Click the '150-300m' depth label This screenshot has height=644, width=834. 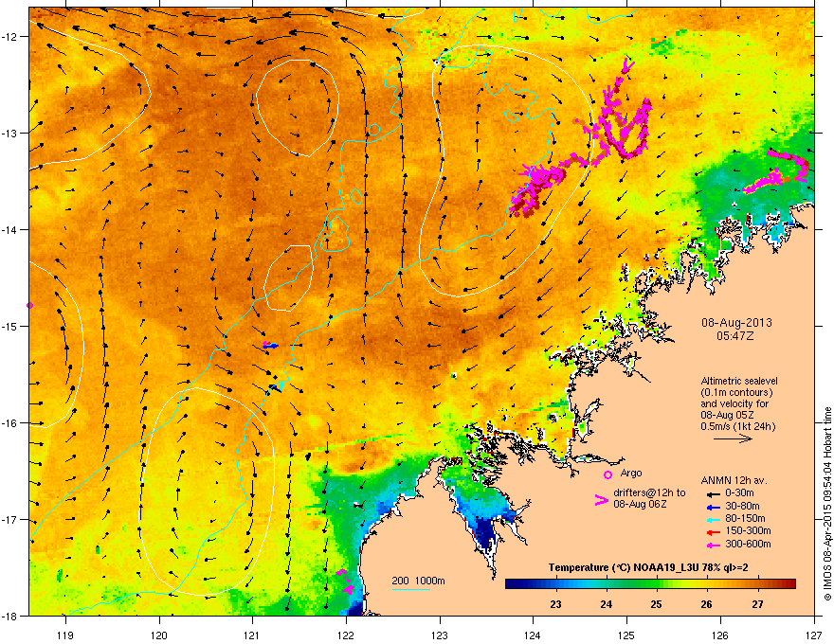click(748, 530)
